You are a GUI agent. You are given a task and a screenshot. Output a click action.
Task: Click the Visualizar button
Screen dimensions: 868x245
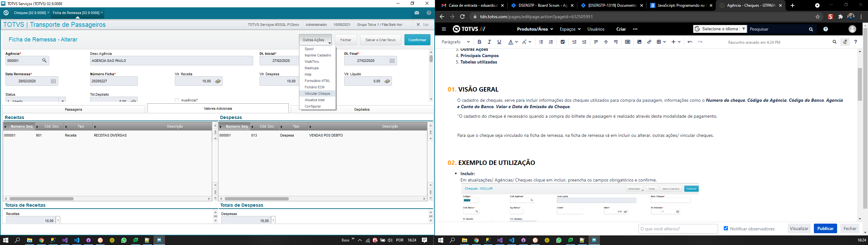pyautogui.click(x=799, y=228)
